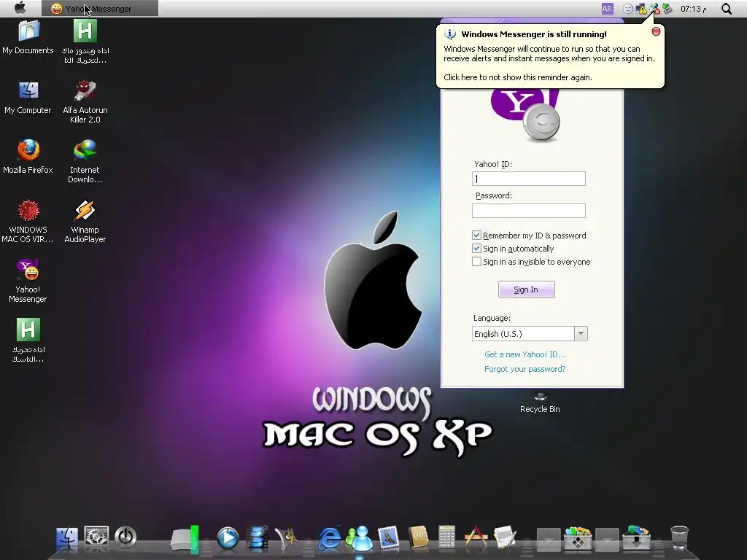The width and height of the screenshot is (747, 560).
Task: Open the film strip video dock icon
Action: (x=258, y=538)
